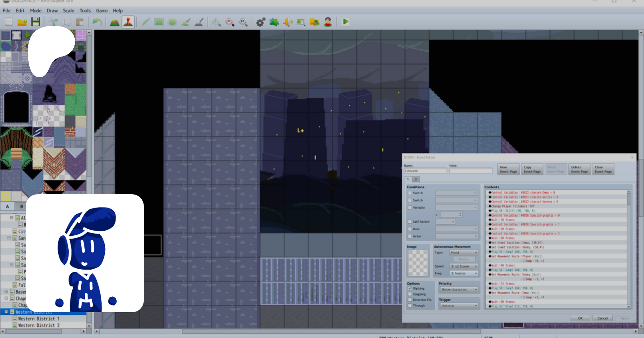This screenshot has width=644, height=338.
Task: Open the Database gear icon
Action: 261,22
